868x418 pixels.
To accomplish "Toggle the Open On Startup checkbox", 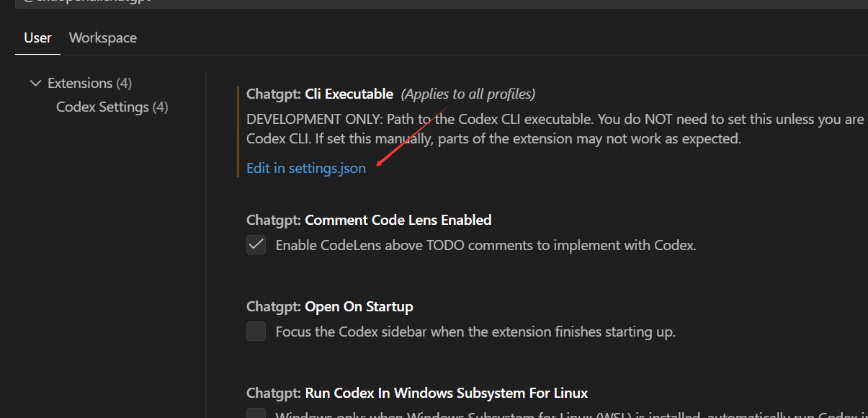I will (256, 332).
